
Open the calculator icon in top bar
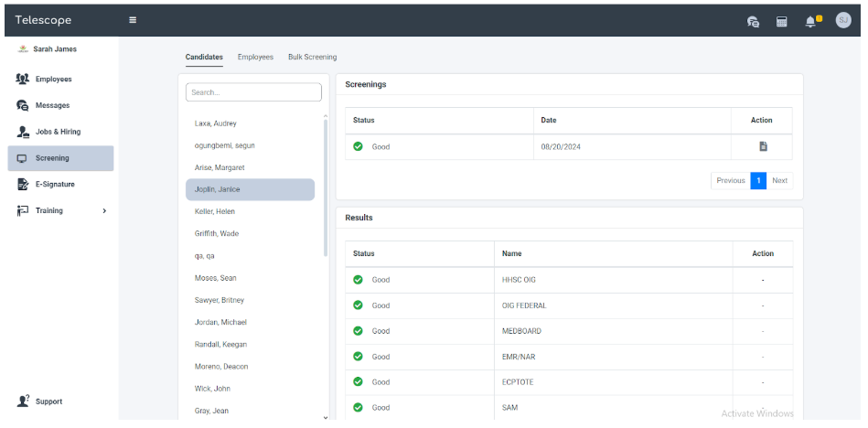point(782,21)
